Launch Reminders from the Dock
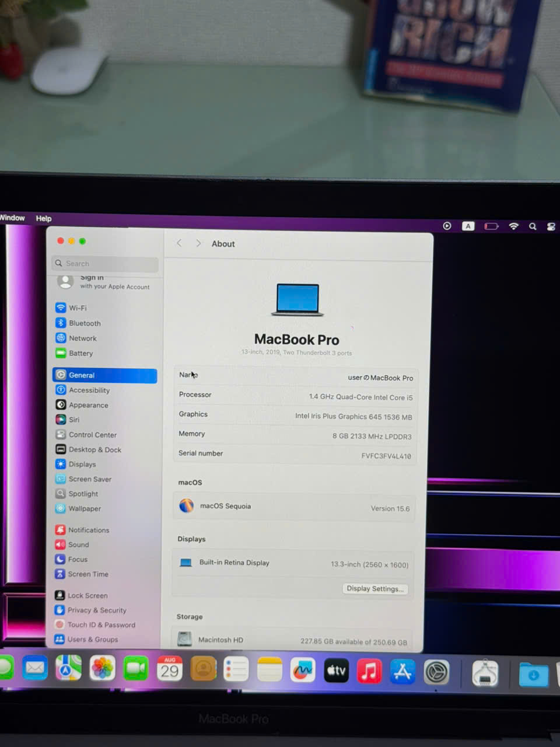 pyautogui.click(x=236, y=669)
